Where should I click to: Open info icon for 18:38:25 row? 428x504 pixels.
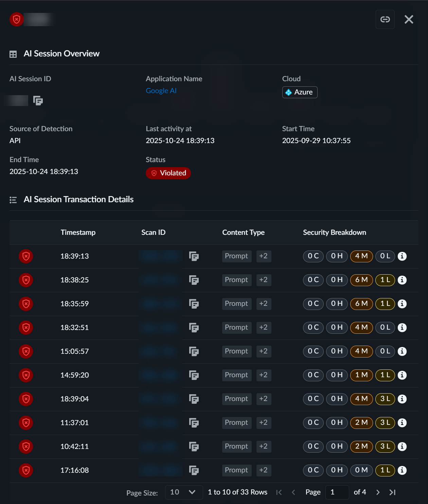[402, 280]
